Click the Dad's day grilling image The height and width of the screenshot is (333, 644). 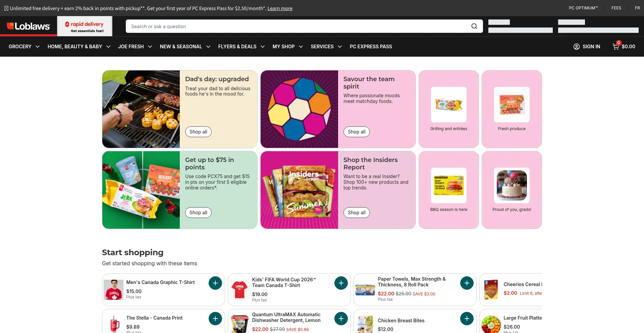click(141, 109)
